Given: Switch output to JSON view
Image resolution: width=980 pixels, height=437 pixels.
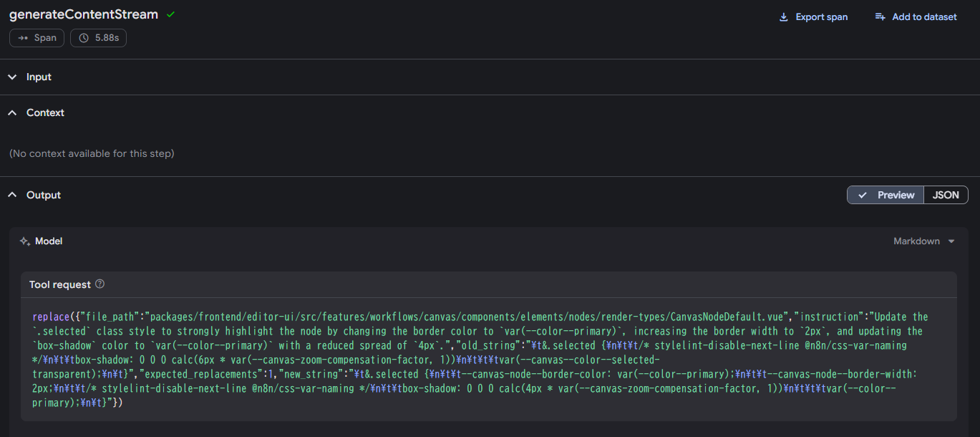Looking at the screenshot, I should pos(946,195).
